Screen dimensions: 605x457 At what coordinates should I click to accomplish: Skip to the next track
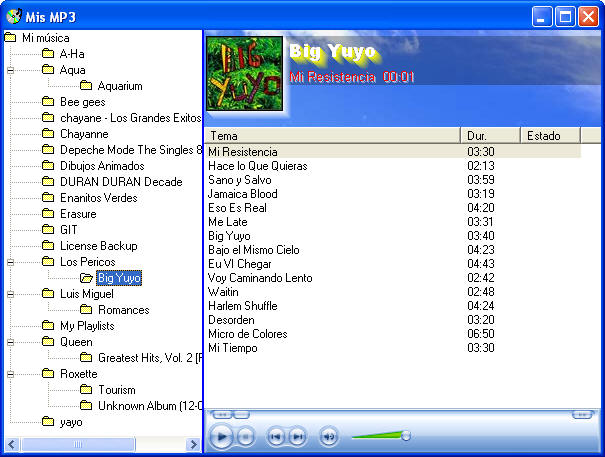(x=297, y=437)
